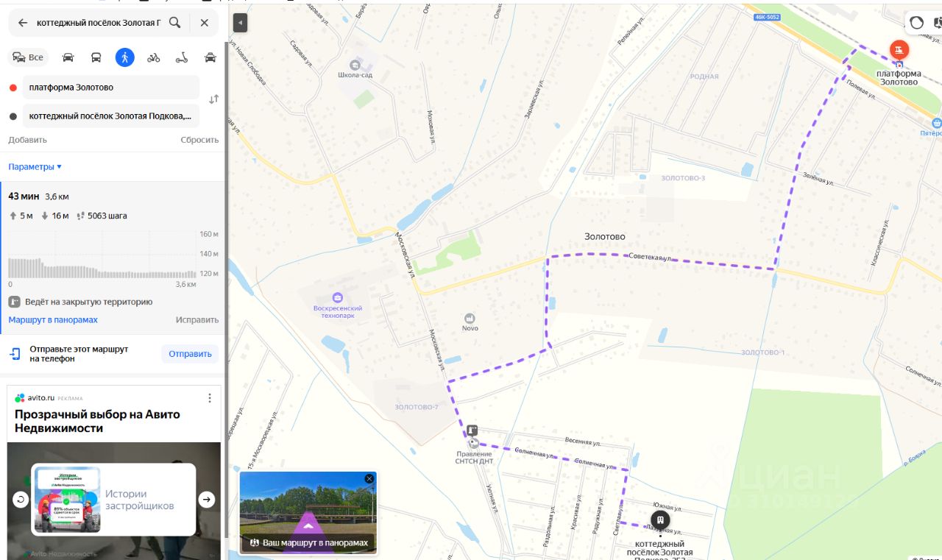The height and width of the screenshot is (560, 942).
Task: Click the 'Пятёрочка' store map icon
Action: pyautogui.click(x=936, y=123)
